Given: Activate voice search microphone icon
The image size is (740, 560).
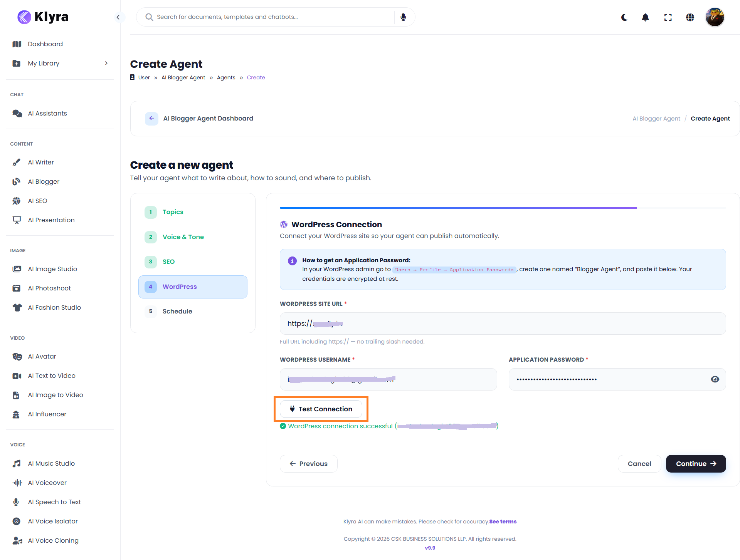Looking at the screenshot, I should point(403,17).
